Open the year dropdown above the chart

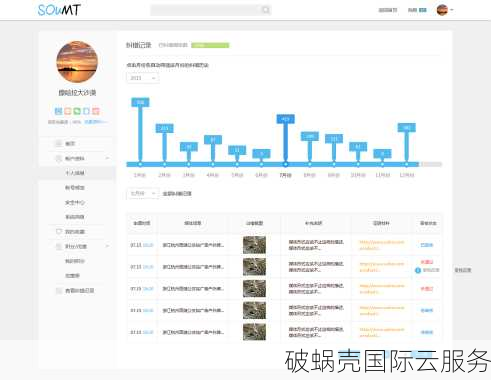point(143,78)
